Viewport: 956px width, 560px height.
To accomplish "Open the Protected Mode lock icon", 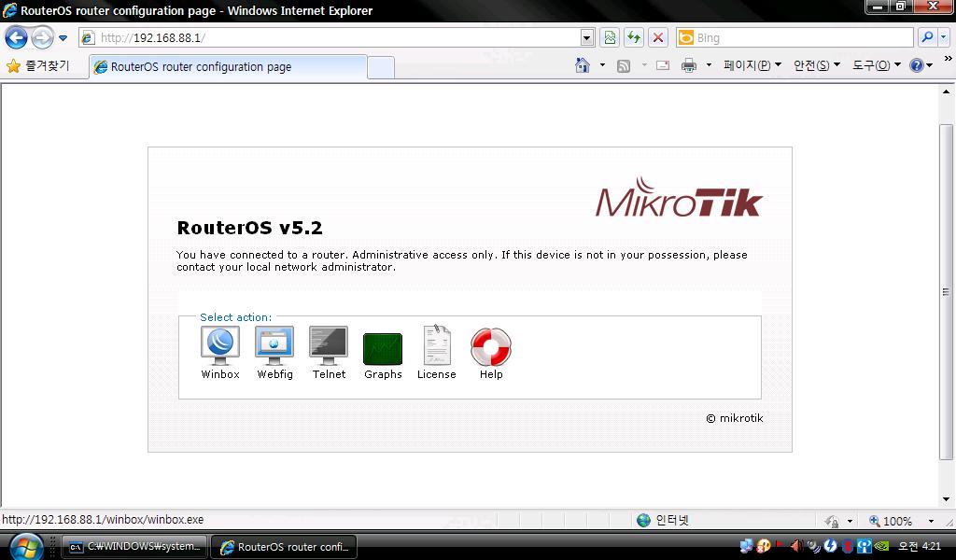I will [x=832, y=521].
